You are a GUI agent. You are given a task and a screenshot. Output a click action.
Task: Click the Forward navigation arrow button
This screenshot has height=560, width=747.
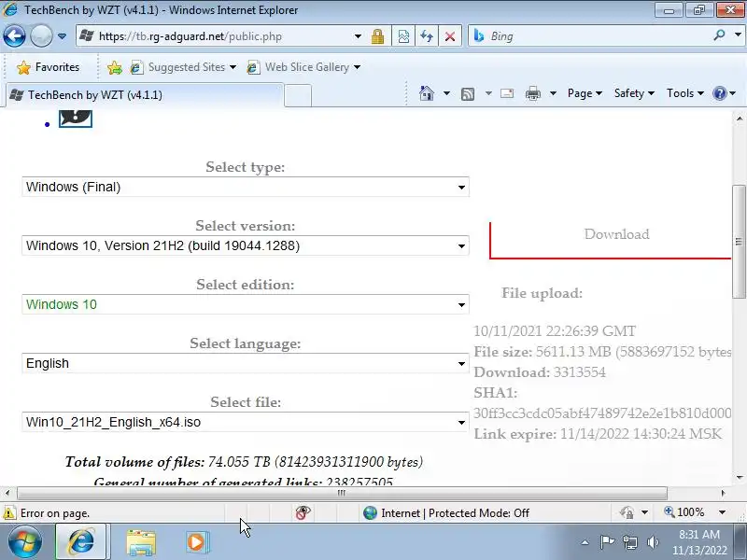tap(41, 36)
